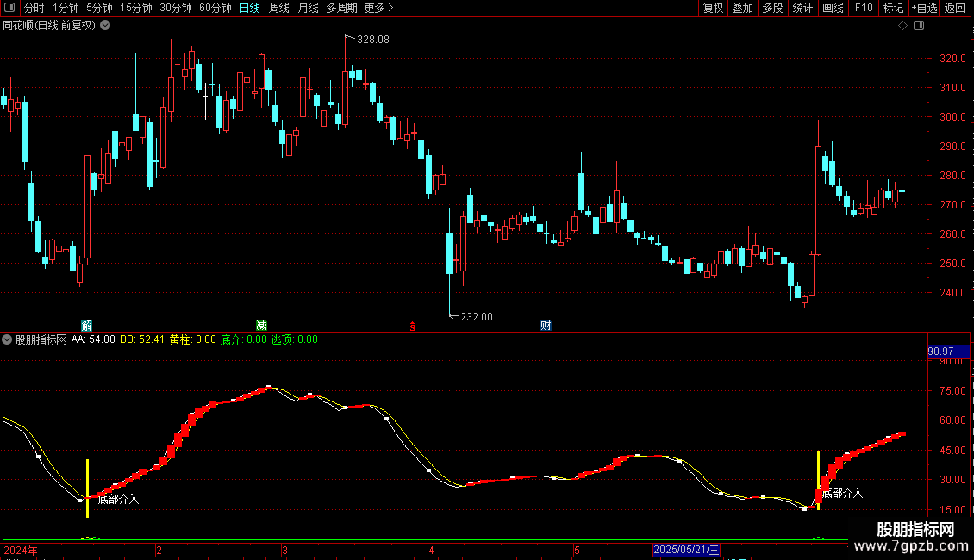Click the 232.00 low price label

pyautogui.click(x=477, y=317)
